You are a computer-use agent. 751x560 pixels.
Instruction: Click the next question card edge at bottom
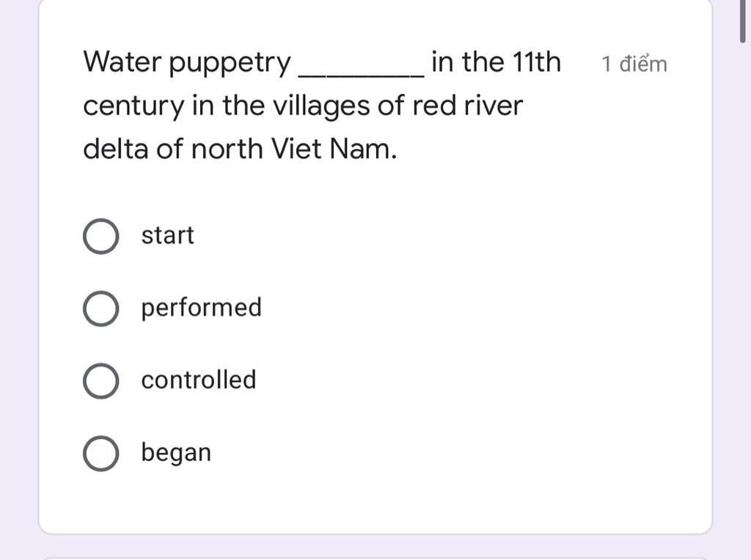pos(375,558)
